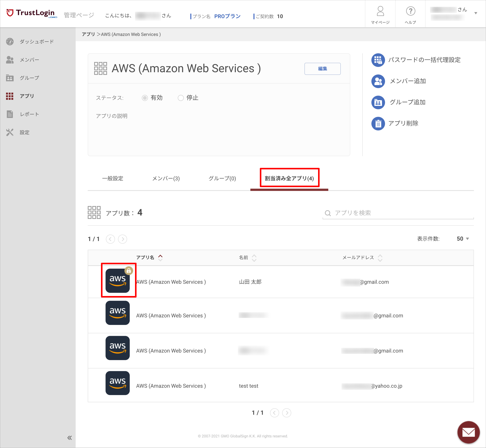486x448 pixels.
Task: Click the 管理ページ header text
Action: pyautogui.click(x=79, y=15)
